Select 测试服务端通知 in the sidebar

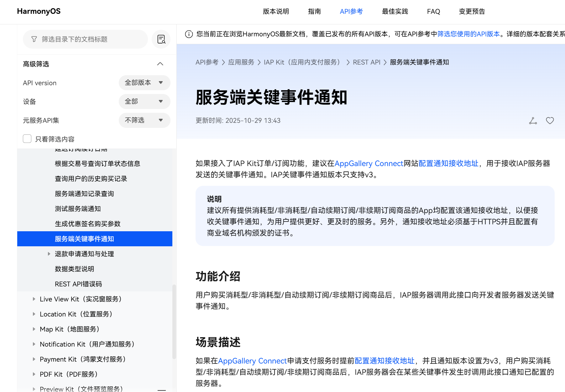point(78,209)
